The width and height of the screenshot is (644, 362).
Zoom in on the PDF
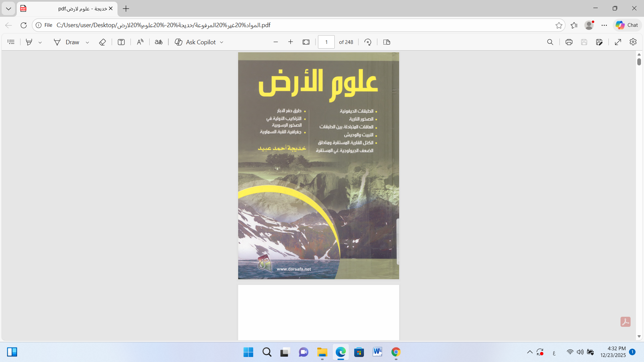pyautogui.click(x=290, y=42)
